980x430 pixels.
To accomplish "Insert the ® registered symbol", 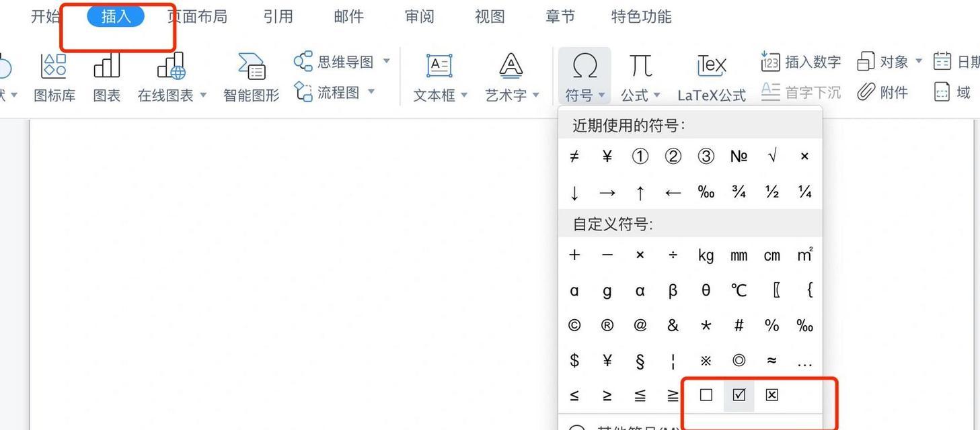I will coord(607,326).
